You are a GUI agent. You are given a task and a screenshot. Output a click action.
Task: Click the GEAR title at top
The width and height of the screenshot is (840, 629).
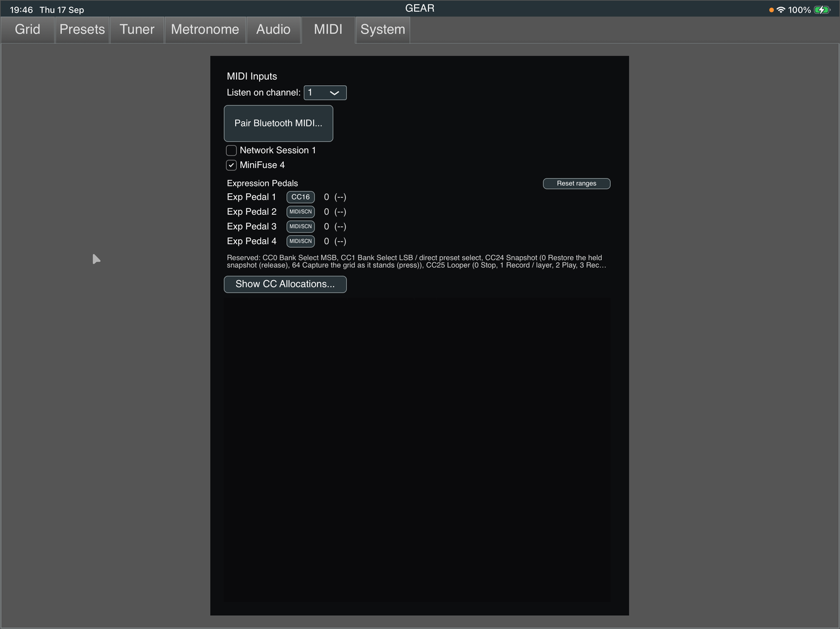point(420,8)
